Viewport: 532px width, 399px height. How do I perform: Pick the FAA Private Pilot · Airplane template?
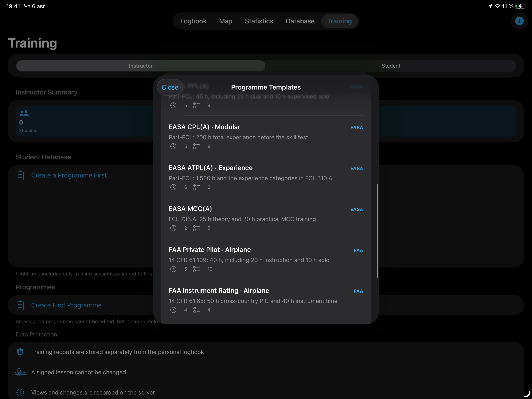266,259
